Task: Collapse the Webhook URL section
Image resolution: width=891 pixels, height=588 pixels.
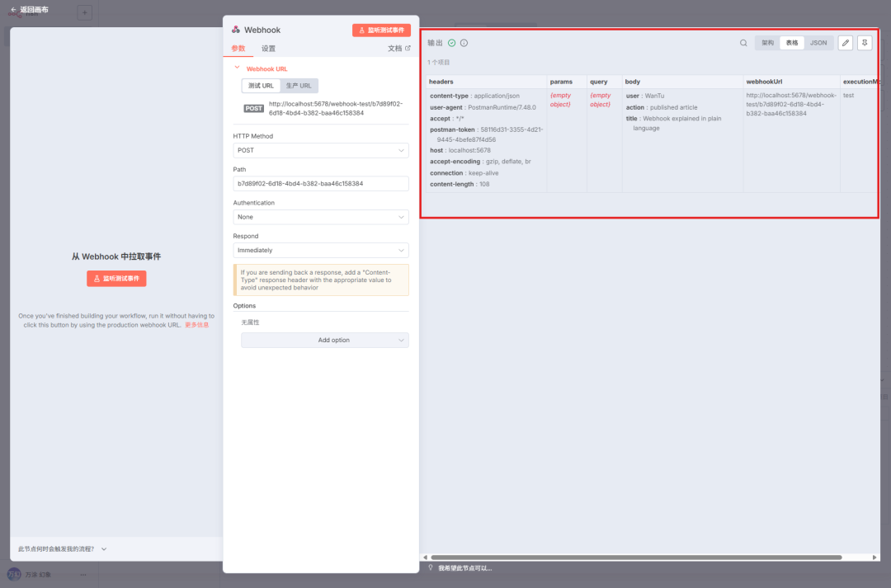Action: (x=238, y=68)
